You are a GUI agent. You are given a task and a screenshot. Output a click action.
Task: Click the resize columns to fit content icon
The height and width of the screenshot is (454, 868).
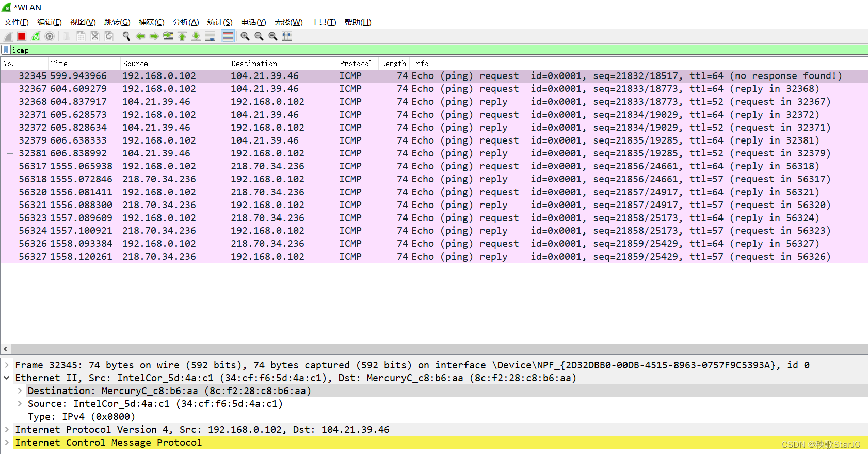(287, 36)
